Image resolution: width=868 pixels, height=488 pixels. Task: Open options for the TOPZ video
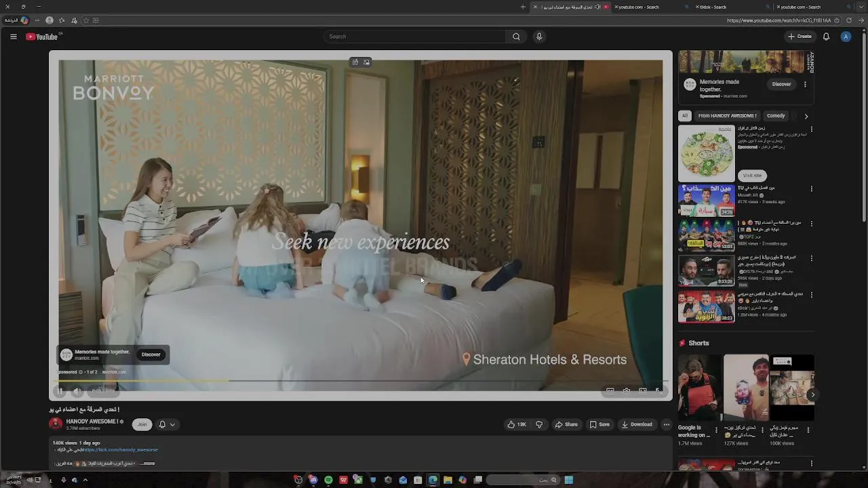coord(812,224)
